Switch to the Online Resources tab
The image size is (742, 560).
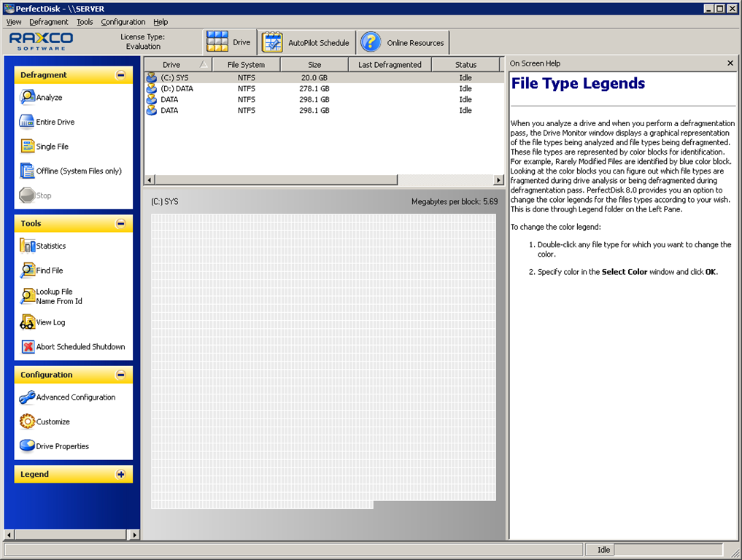tap(403, 42)
